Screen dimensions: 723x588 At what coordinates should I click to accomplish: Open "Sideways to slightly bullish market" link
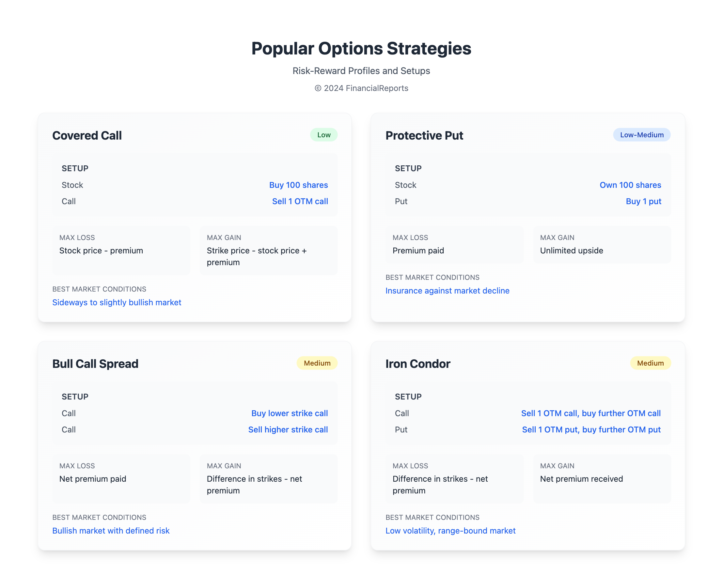click(117, 302)
